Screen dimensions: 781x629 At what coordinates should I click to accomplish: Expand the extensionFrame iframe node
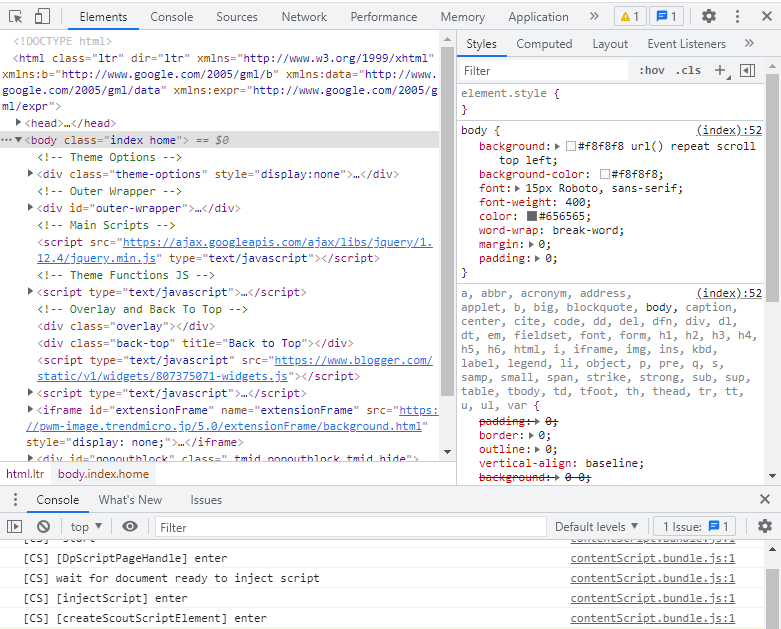pos(30,409)
